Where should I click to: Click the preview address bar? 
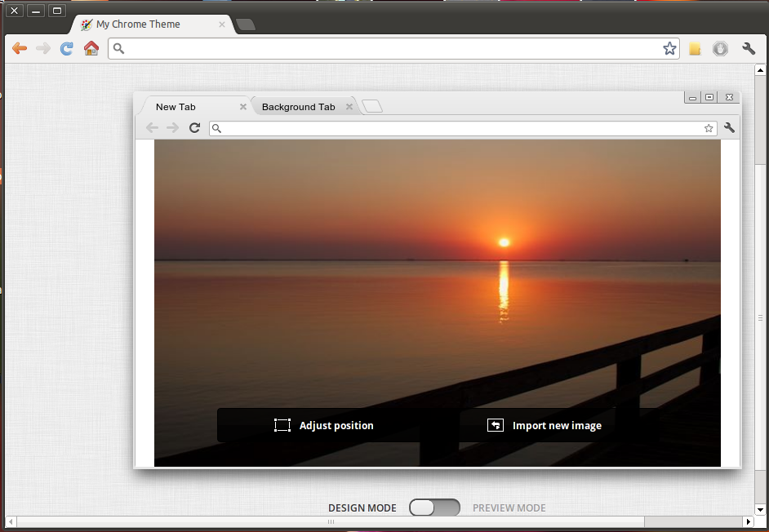coord(463,128)
